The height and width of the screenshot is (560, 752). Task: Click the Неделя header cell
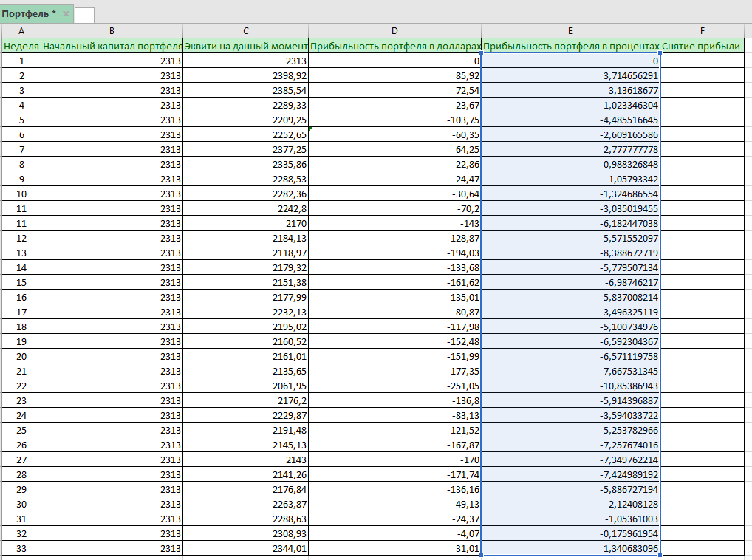pyautogui.click(x=21, y=46)
